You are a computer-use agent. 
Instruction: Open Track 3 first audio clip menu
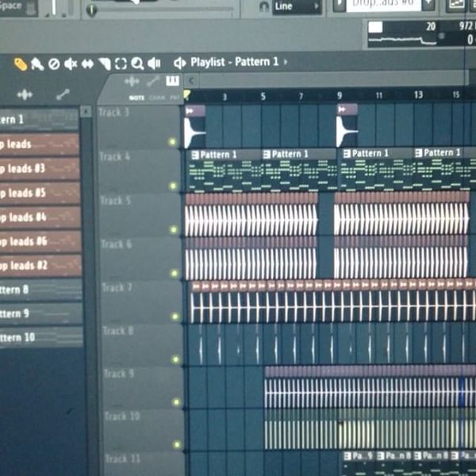(190, 111)
